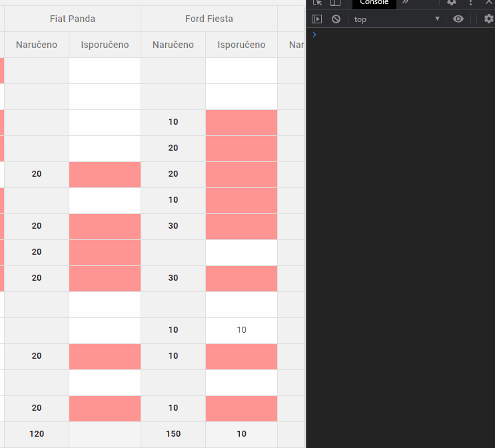
Task: Toggle the device toolbar icon
Action: coord(335,3)
